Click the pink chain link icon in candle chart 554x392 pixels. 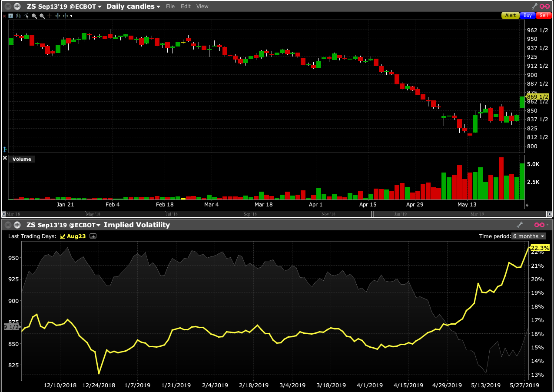click(x=544, y=7)
